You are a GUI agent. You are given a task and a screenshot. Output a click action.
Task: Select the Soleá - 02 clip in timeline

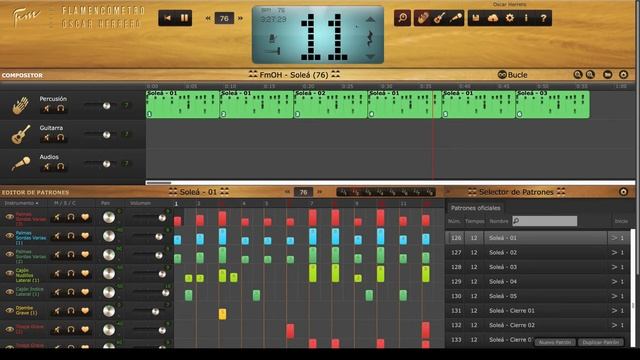tap(330, 104)
